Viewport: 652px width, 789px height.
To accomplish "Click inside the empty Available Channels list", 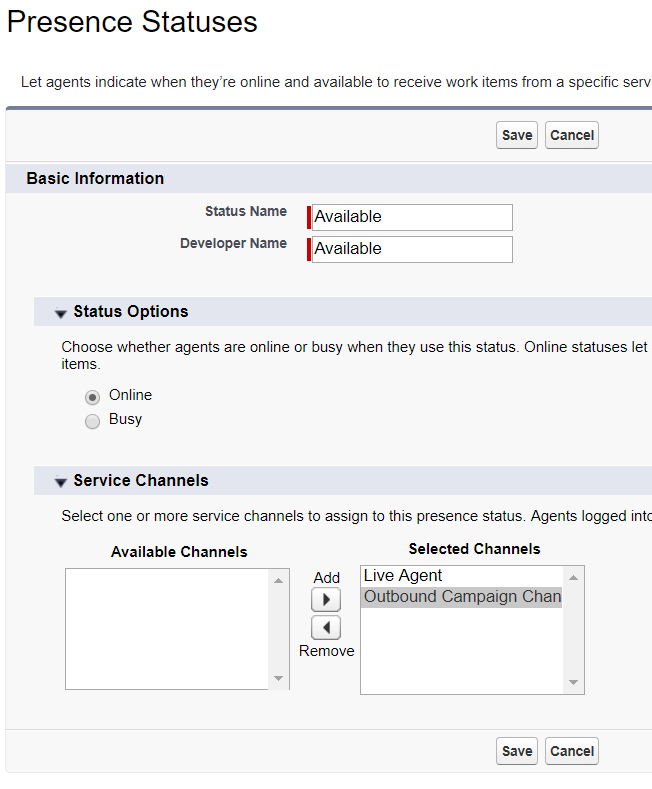I will coord(167,629).
